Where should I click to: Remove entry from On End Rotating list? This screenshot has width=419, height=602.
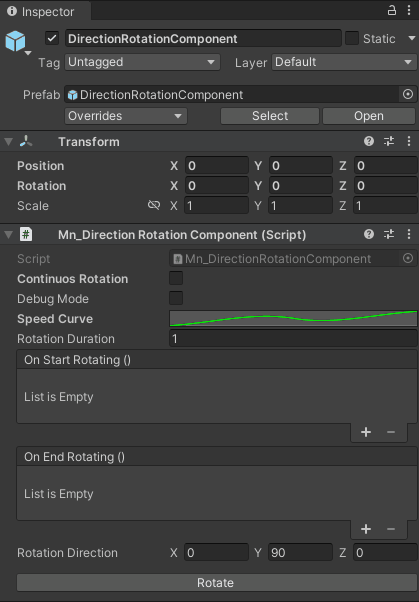pos(391,529)
